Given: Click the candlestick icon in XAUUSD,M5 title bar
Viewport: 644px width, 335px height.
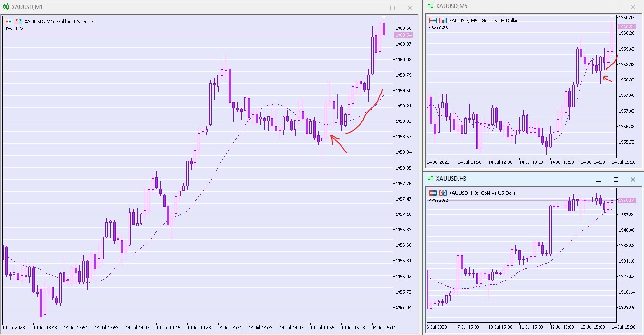Looking at the screenshot, I should [x=430, y=6].
